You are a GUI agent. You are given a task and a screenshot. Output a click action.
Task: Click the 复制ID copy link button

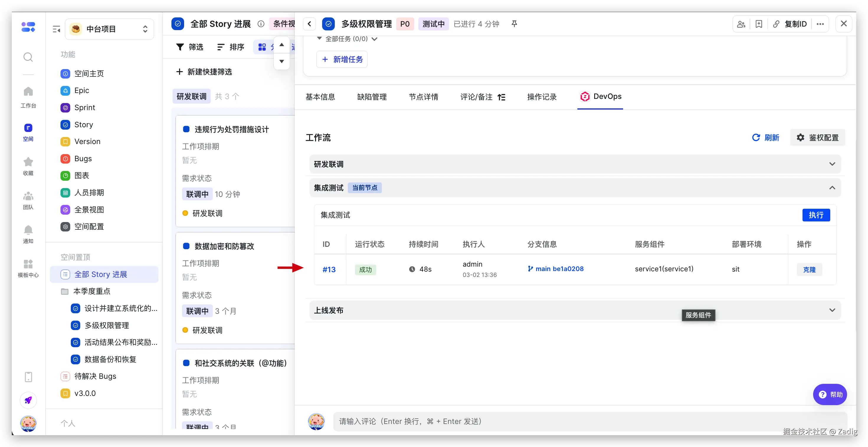(x=790, y=24)
